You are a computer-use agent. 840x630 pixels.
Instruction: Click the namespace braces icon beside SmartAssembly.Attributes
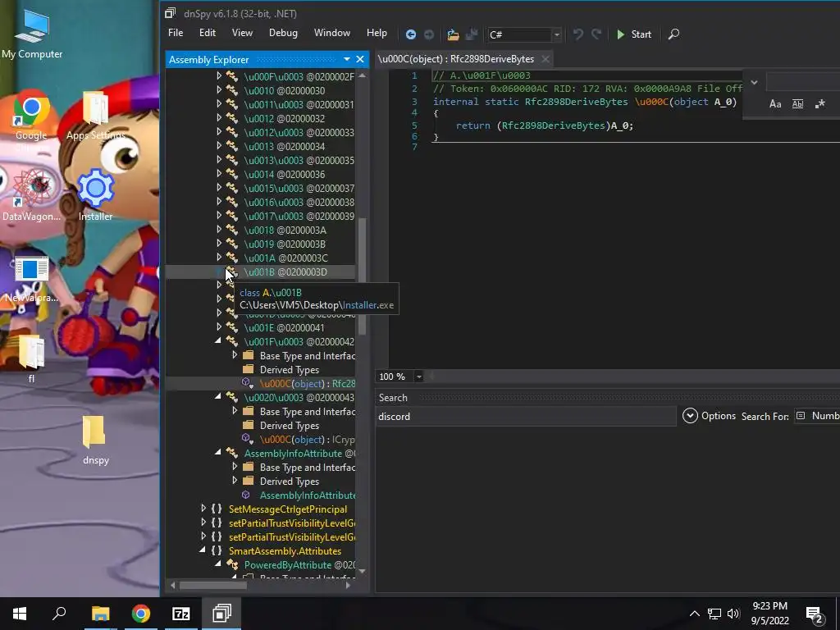pos(217,550)
